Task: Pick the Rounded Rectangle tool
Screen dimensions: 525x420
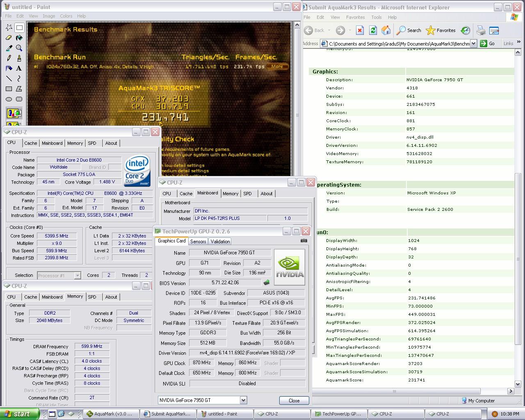Action: point(19,99)
